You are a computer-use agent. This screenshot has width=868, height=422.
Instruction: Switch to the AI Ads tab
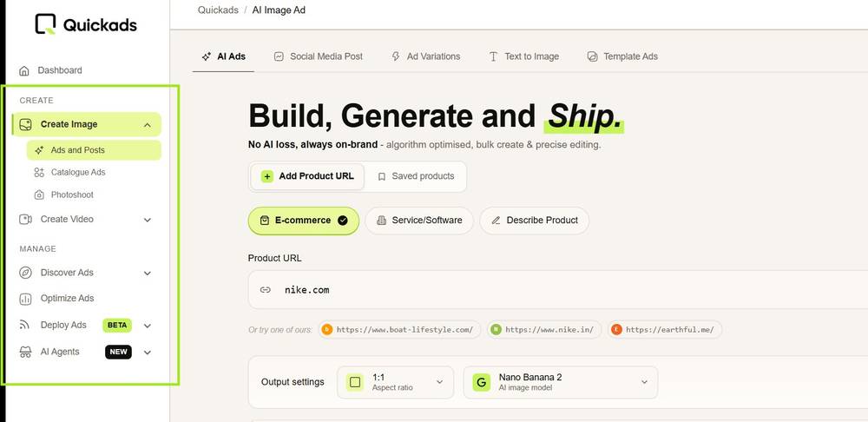tap(224, 56)
